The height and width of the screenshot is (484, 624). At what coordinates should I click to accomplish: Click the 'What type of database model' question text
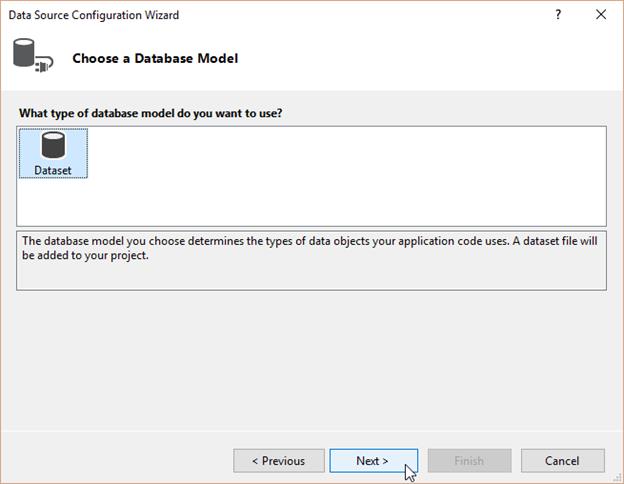coord(150,113)
